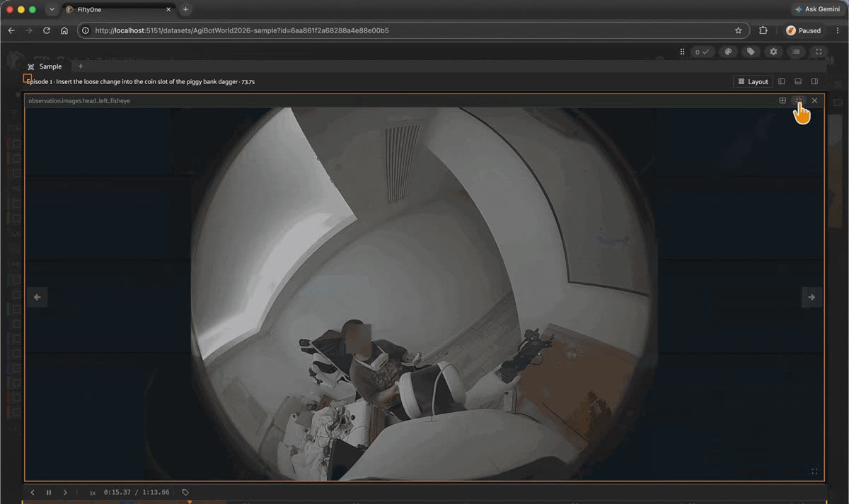Open the color scheme palette icon
The height and width of the screenshot is (504, 849).
click(729, 52)
